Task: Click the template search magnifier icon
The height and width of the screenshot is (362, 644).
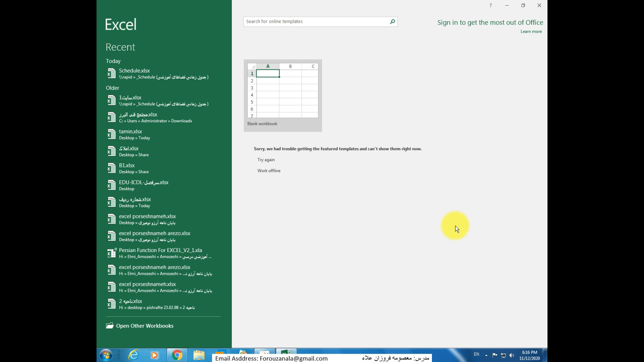Action: coord(392,21)
